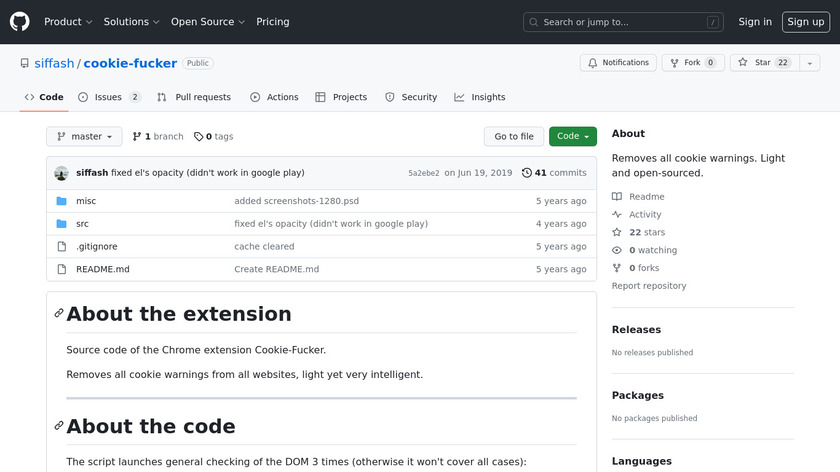The image size is (840, 472).
Task: Expand the green Code dropdown
Action: pos(572,137)
